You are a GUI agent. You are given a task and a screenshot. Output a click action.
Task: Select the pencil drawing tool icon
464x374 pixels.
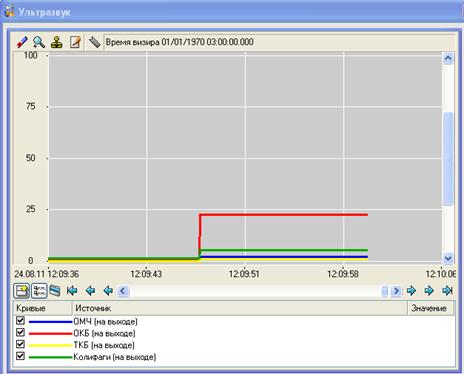22,43
